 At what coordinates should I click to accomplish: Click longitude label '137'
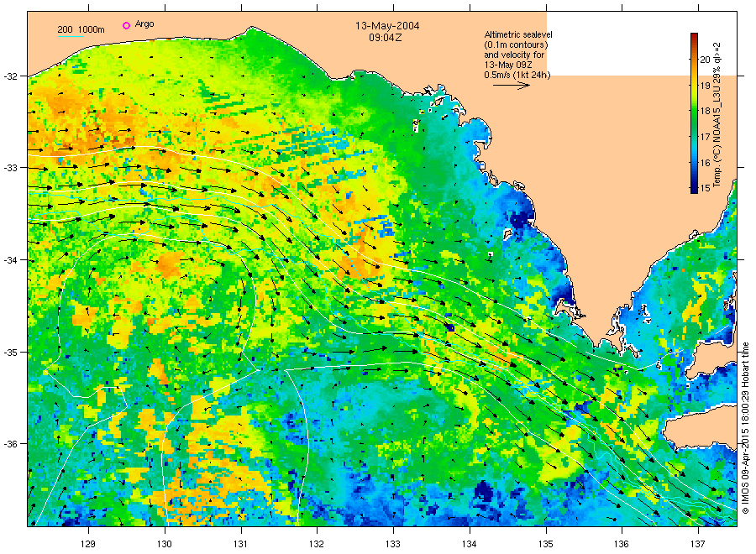pyautogui.click(x=698, y=545)
